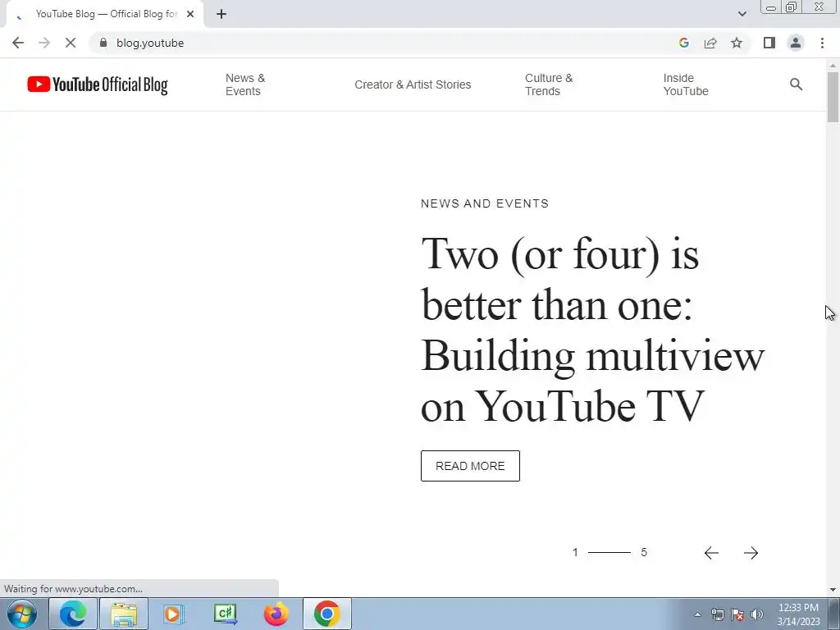Open the blog search magnifier
The image size is (840, 630).
tap(796, 84)
